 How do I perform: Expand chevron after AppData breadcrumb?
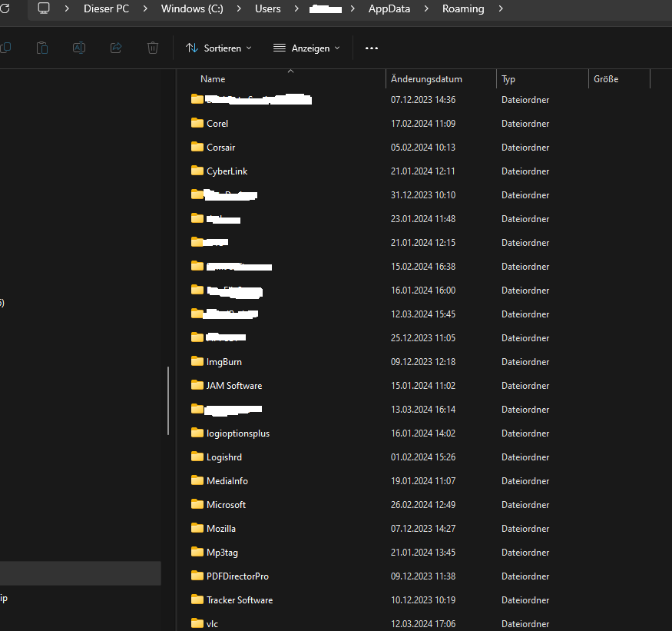pyautogui.click(x=426, y=8)
